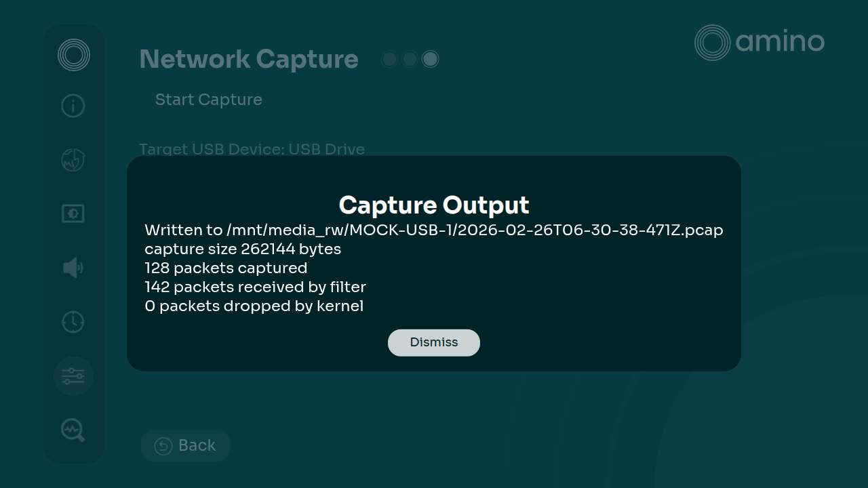Click the middle progress dot beside the title
The width and height of the screenshot is (868, 488).
pos(410,60)
